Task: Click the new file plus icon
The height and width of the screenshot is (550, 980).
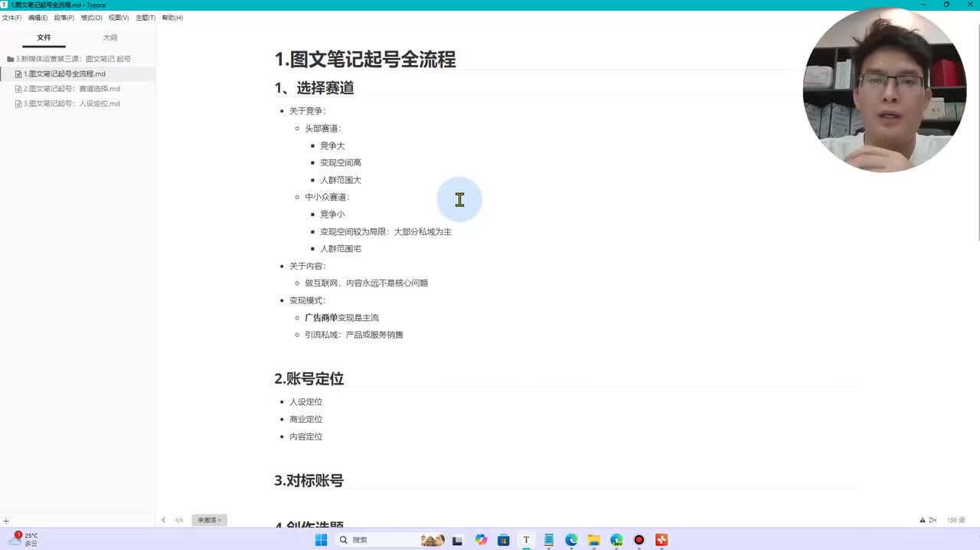Action: click(6, 521)
